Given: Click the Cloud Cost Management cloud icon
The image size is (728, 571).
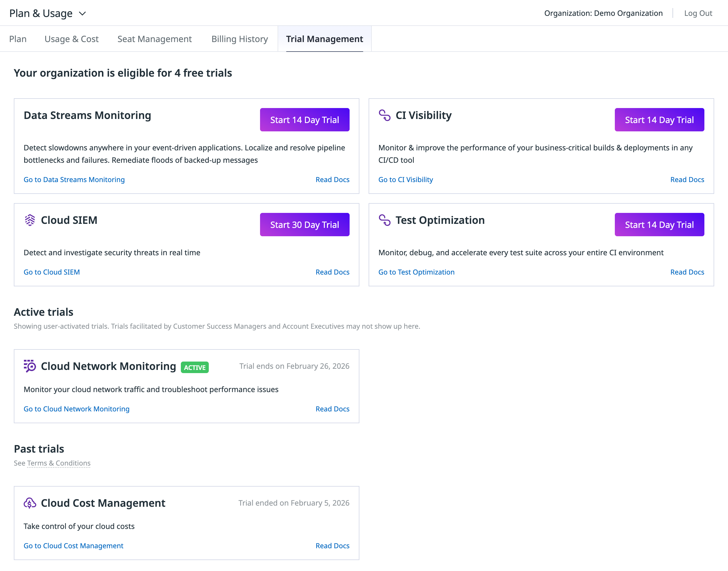Looking at the screenshot, I should pyautogui.click(x=30, y=503).
